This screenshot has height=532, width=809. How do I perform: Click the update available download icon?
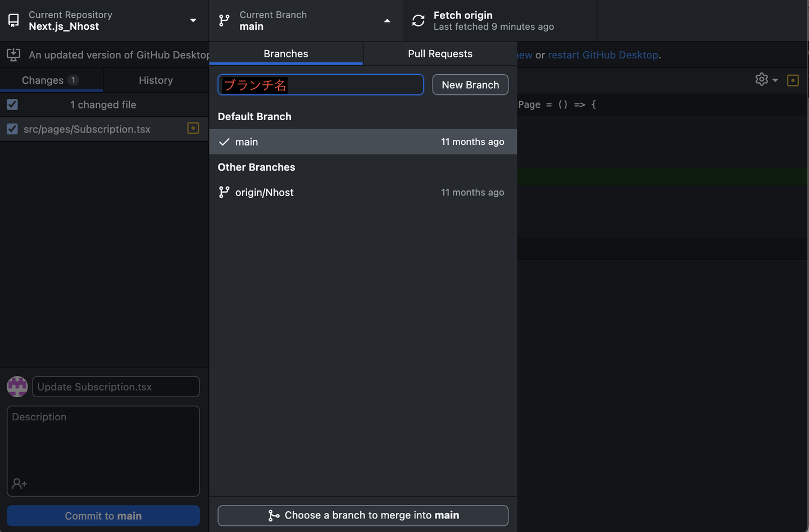pos(13,54)
